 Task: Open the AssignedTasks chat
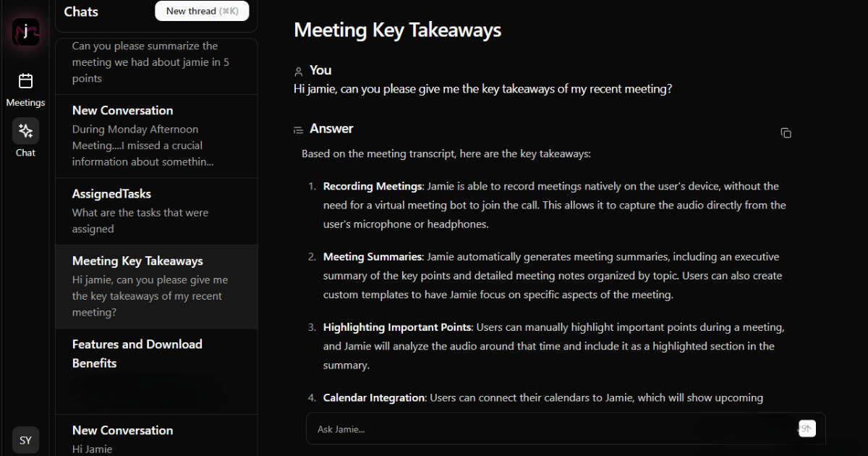click(156, 211)
